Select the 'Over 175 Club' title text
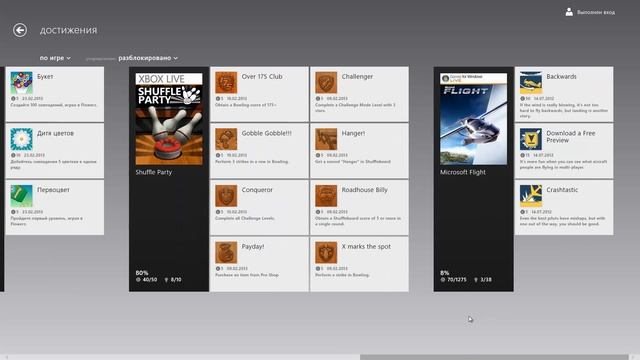 [262, 77]
